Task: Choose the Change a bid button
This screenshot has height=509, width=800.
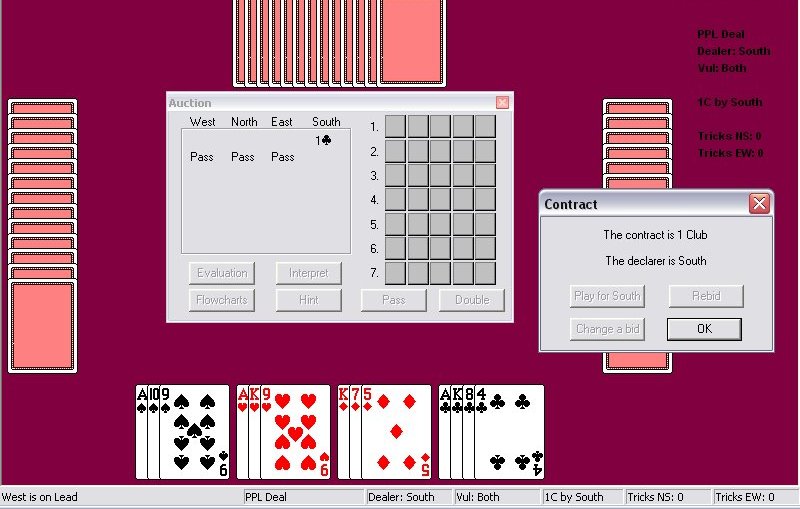Action: (x=608, y=329)
